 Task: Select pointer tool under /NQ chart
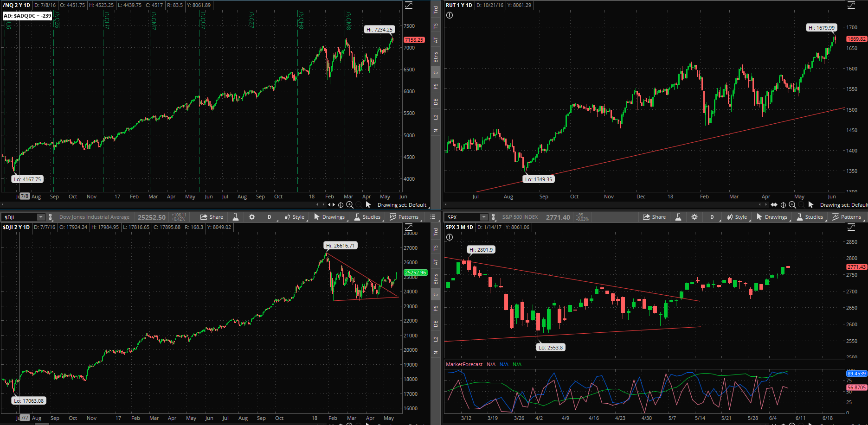[368, 204]
